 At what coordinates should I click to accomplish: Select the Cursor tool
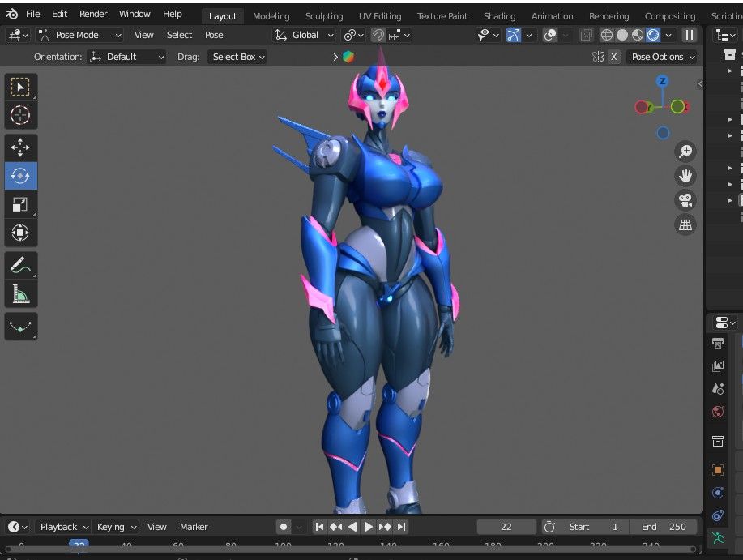20,115
